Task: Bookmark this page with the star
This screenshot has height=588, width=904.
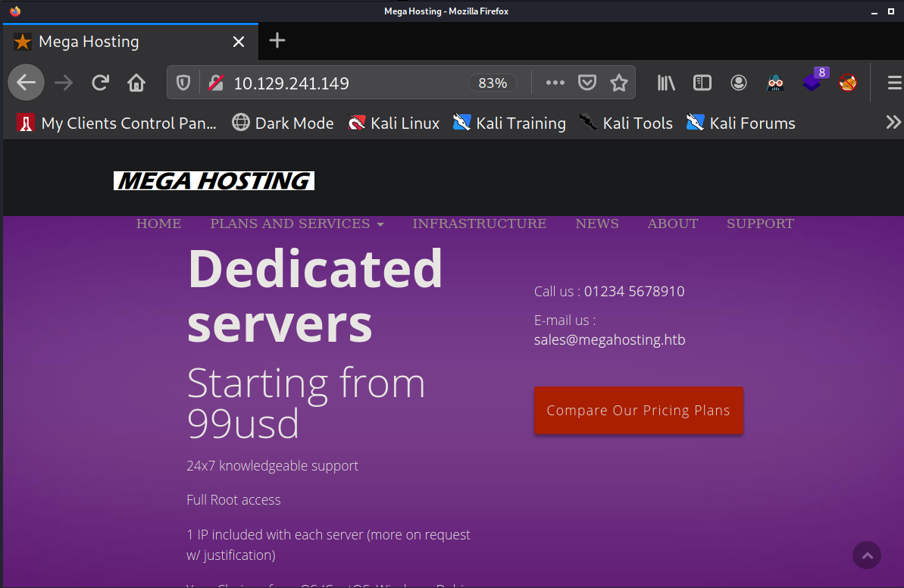Action: pos(619,83)
